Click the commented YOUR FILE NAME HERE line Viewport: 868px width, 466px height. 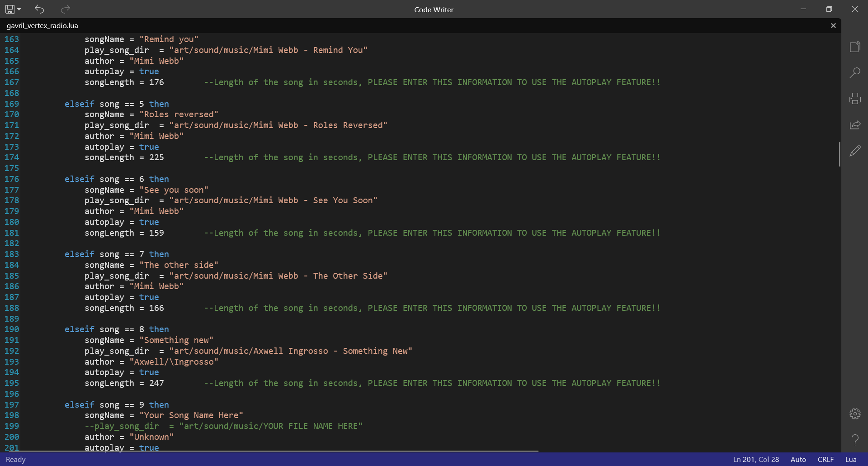click(223, 426)
